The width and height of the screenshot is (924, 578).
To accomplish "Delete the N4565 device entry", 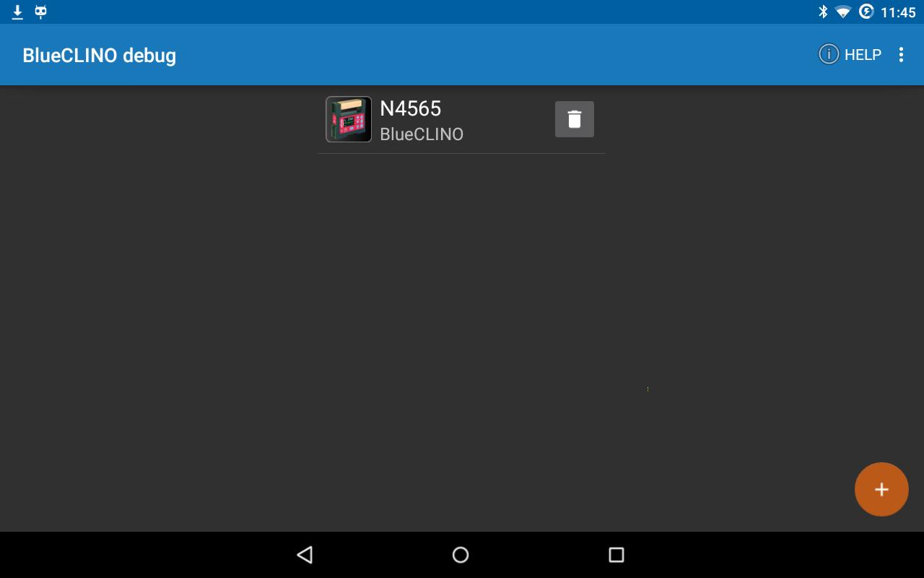I will click(574, 119).
